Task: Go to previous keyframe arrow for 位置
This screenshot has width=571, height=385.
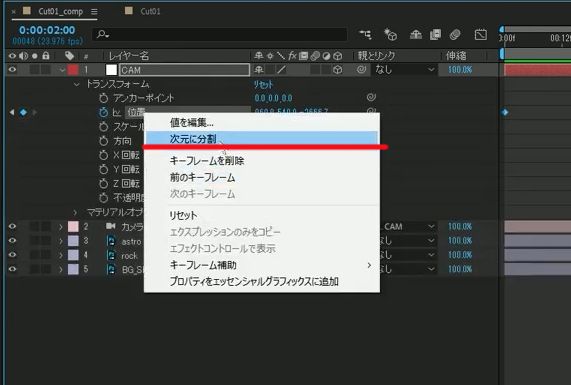Action: click(x=12, y=112)
